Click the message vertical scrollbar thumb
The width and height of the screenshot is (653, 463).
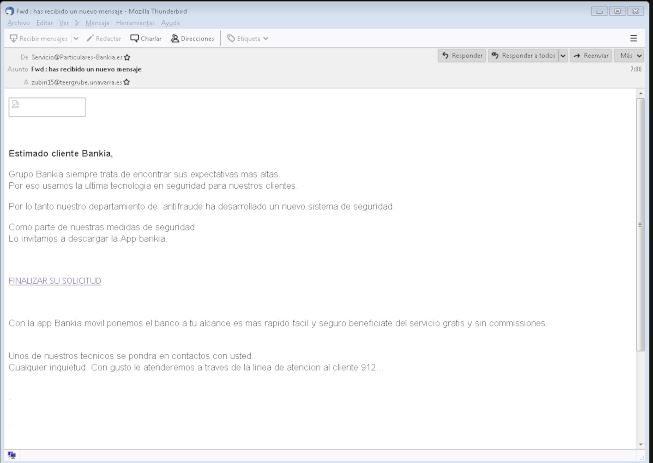[x=641, y=225]
